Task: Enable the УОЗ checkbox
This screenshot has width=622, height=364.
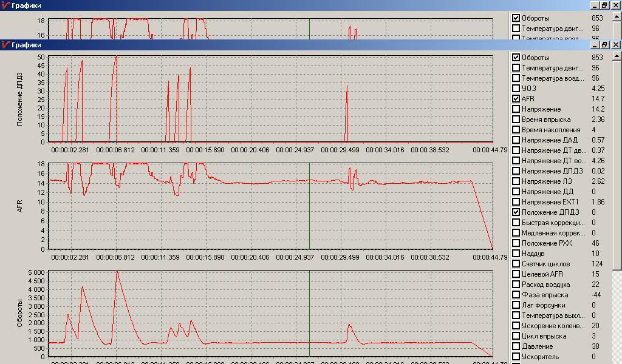Action: (x=516, y=89)
